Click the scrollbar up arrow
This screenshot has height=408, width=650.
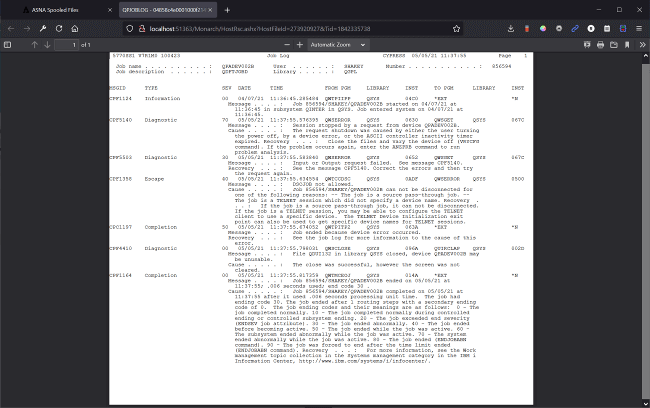coord(645,56)
